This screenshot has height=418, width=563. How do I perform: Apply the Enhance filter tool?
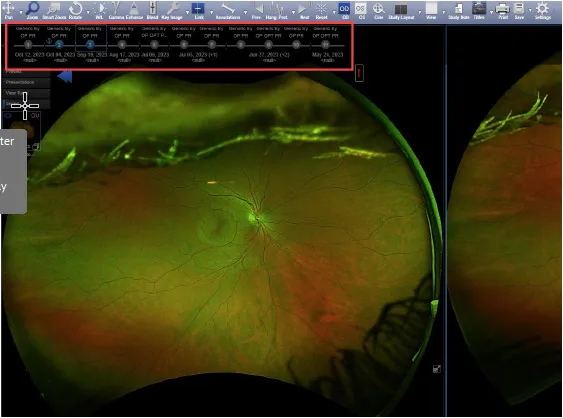(134, 9)
